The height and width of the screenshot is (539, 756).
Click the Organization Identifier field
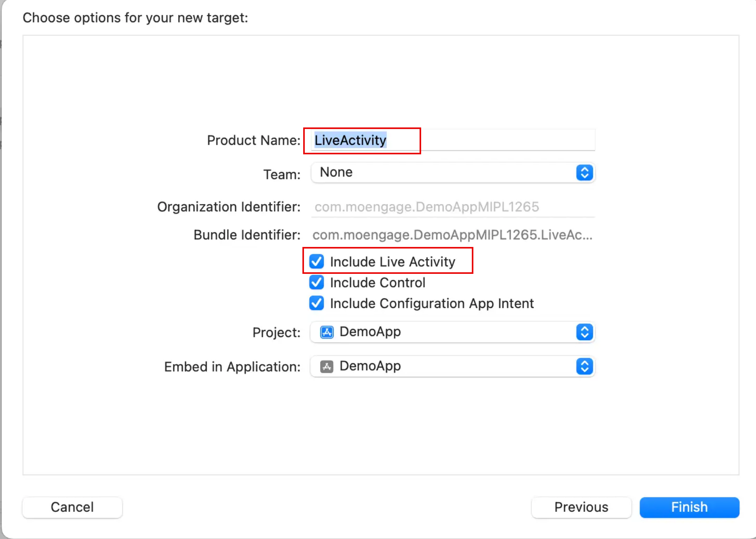[453, 207]
